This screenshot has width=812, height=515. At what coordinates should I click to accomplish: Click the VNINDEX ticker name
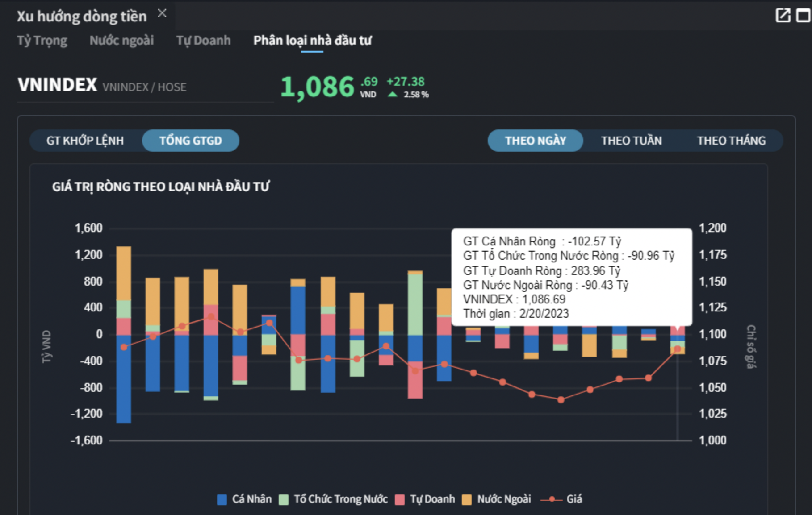[57, 85]
